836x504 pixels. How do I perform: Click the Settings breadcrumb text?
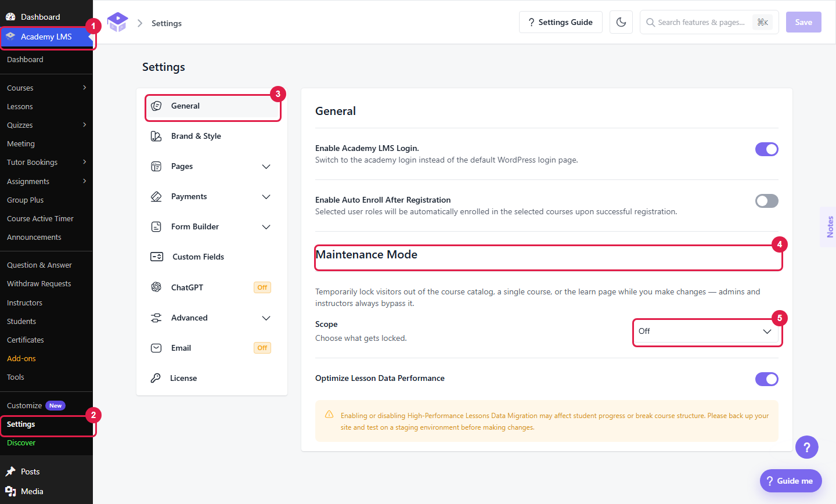tap(167, 23)
